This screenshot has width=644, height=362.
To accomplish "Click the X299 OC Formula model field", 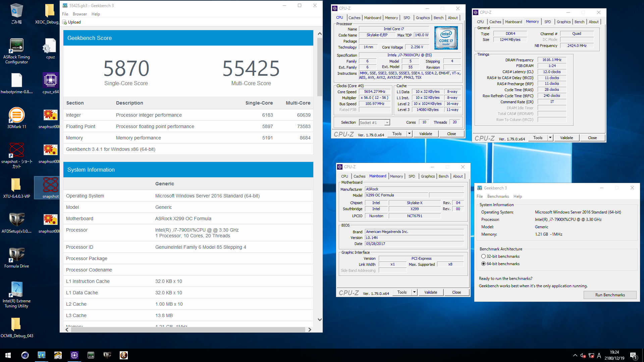I will [x=396, y=195].
